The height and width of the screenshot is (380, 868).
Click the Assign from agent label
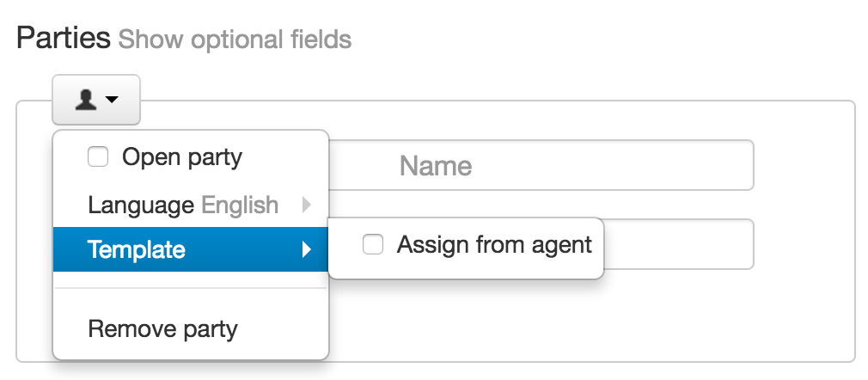pos(494,244)
